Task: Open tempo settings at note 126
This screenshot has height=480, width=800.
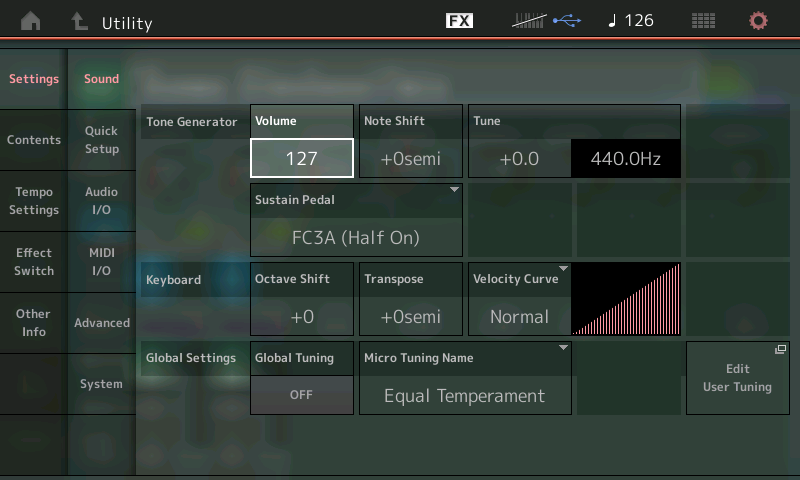Action: tap(631, 20)
